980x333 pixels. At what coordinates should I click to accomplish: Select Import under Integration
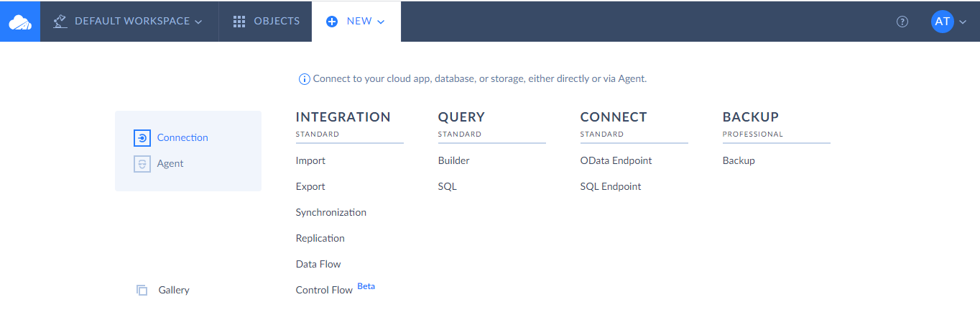(310, 161)
